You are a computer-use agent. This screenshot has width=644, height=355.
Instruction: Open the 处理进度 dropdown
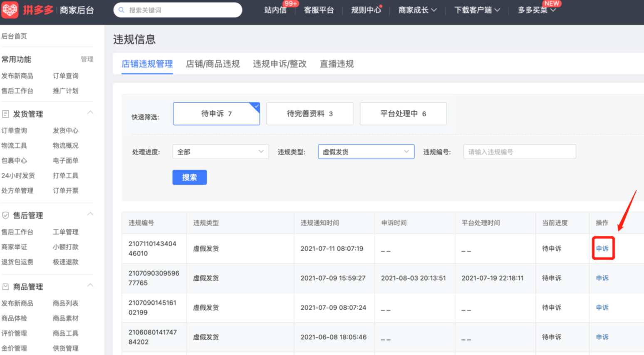[220, 151]
